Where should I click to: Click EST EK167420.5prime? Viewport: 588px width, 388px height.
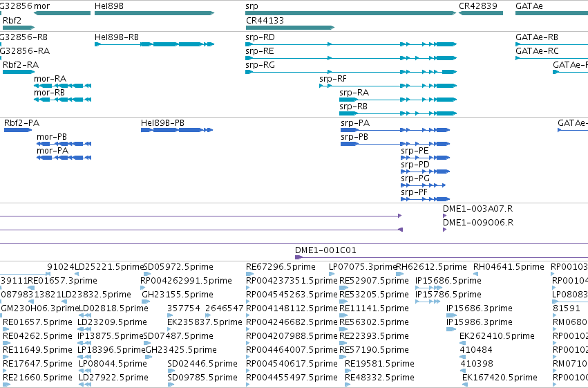pyautogui.click(x=500, y=378)
